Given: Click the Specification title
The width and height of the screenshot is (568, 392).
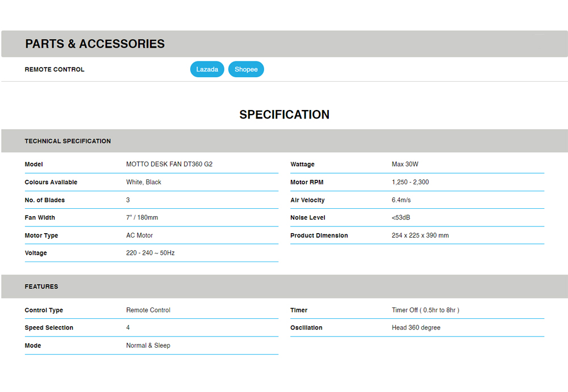Looking at the screenshot, I should pyautogui.click(x=284, y=115).
